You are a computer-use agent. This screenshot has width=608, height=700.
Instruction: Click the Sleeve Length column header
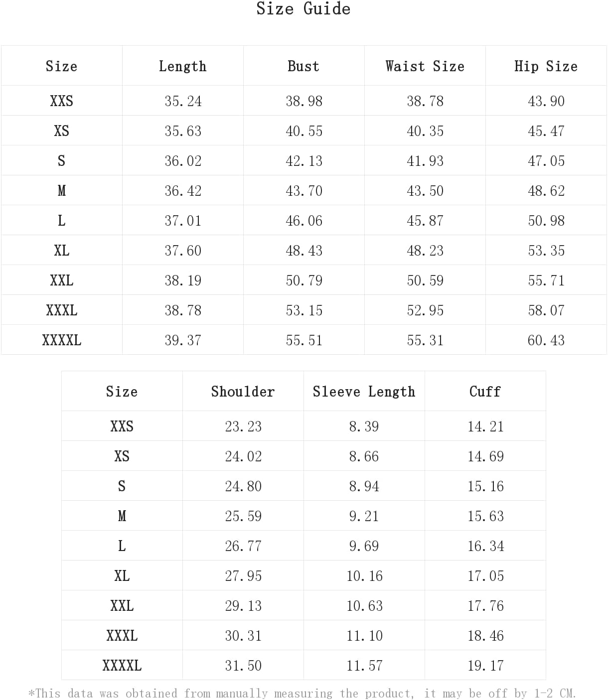(364, 392)
